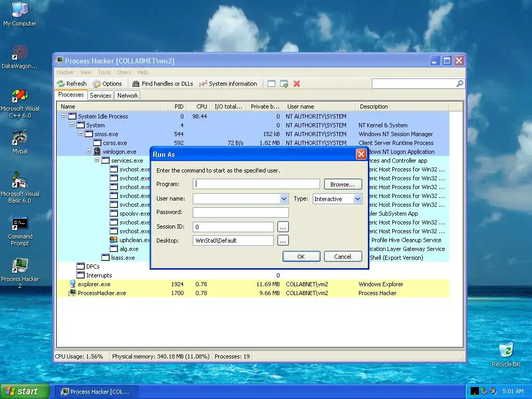This screenshot has width=532, height=399.
Task: Open System information graph icon
Action: (x=203, y=84)
